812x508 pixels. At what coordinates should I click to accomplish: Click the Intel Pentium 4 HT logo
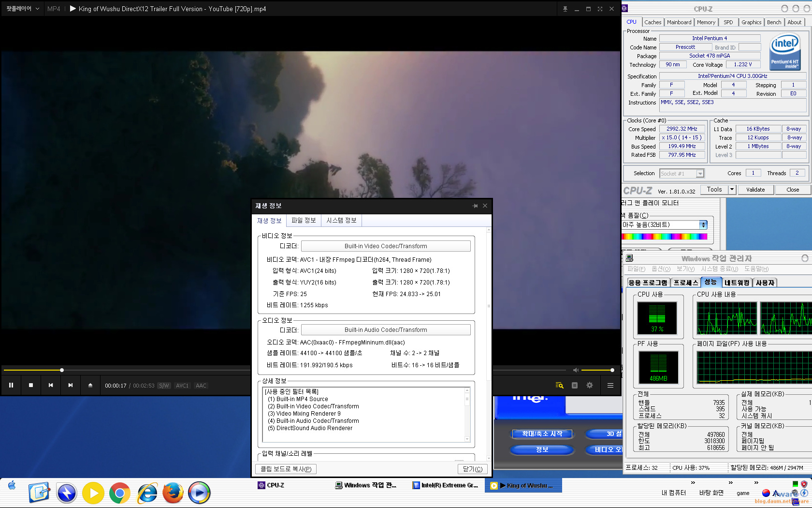(x=784, y=51)
